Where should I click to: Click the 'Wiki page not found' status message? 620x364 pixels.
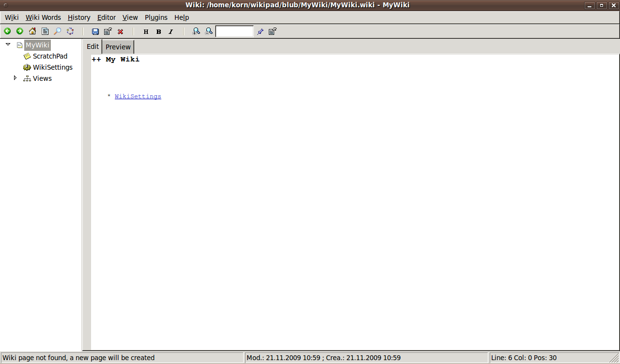click(x=78, y=358)
